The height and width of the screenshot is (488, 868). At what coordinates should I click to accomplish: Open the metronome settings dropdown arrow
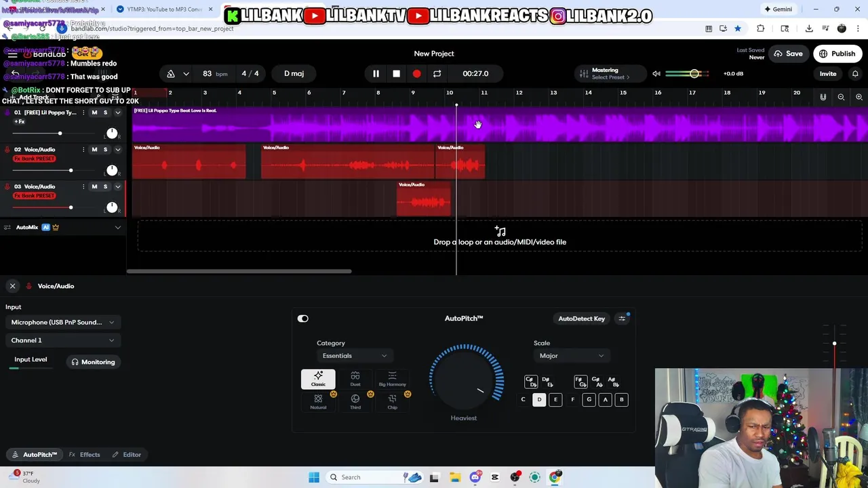[x=186, y=73]
